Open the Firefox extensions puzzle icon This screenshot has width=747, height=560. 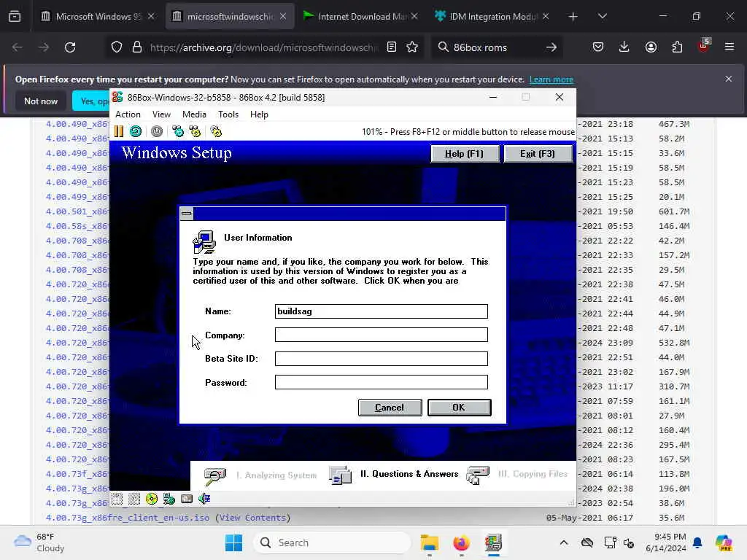(677, 47)
